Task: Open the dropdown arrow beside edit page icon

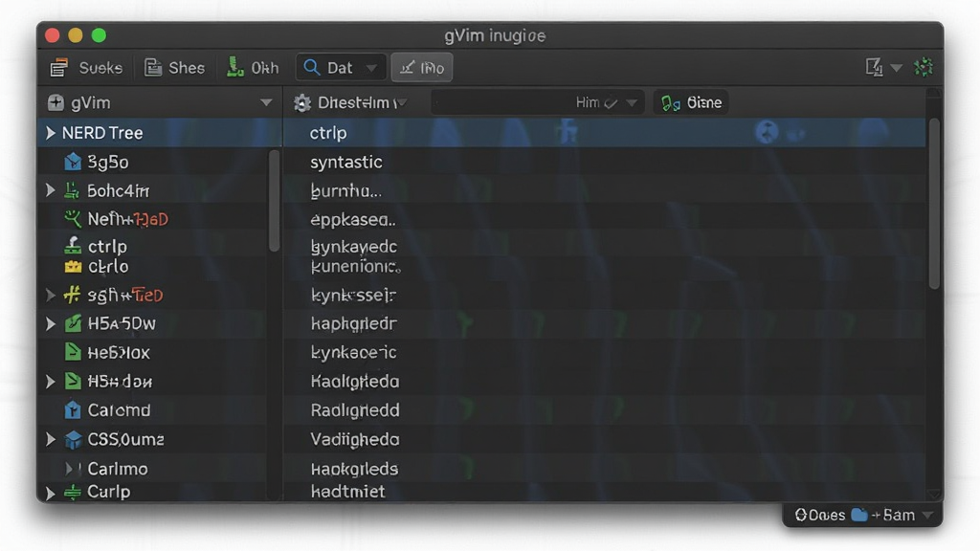Action: point(896,68)
